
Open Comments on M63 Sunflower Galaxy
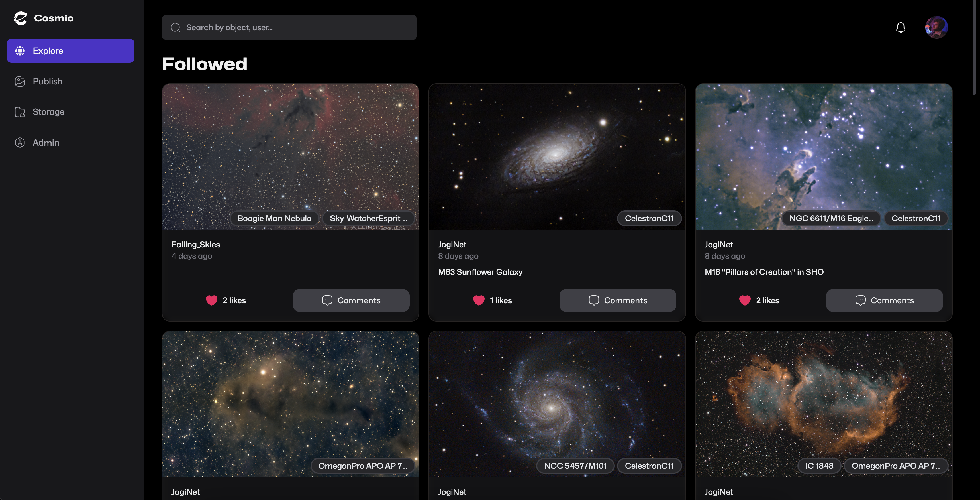[617, 300]
